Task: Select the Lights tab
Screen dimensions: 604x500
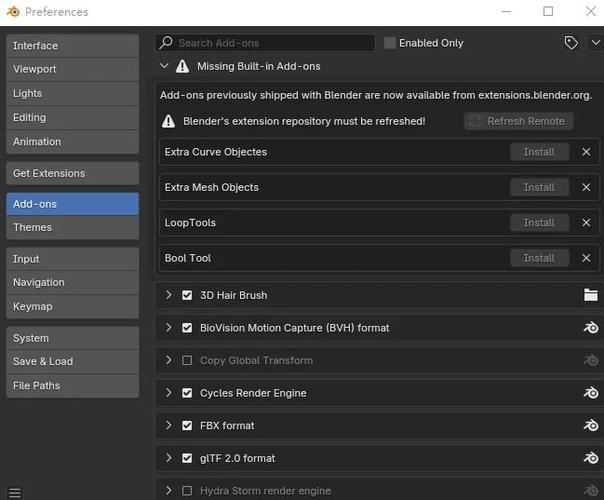Action: 72,94
